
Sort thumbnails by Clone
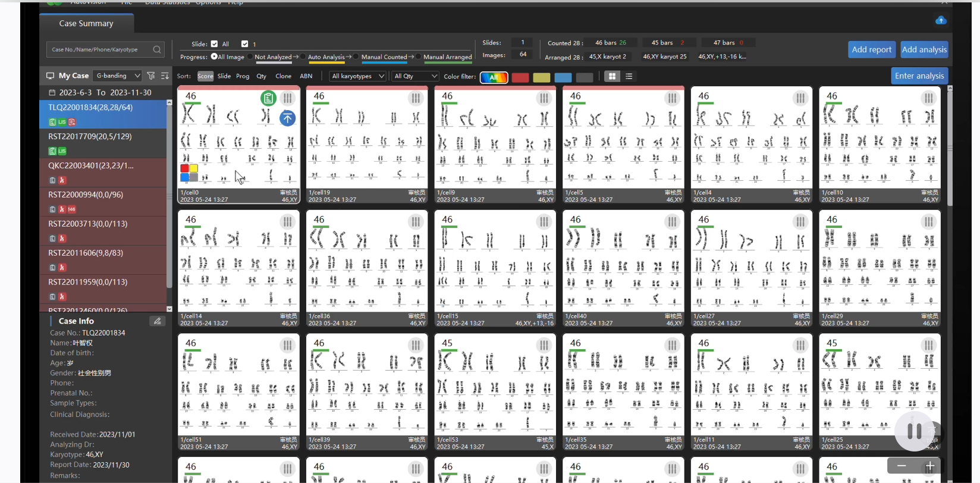(284, 76)
